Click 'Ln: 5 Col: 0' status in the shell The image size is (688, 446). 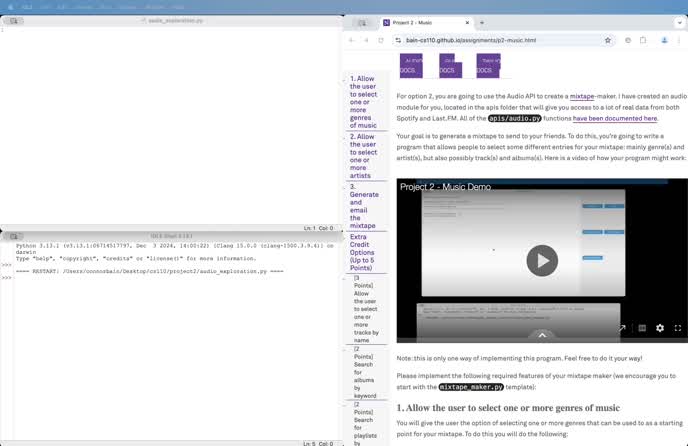318,443
